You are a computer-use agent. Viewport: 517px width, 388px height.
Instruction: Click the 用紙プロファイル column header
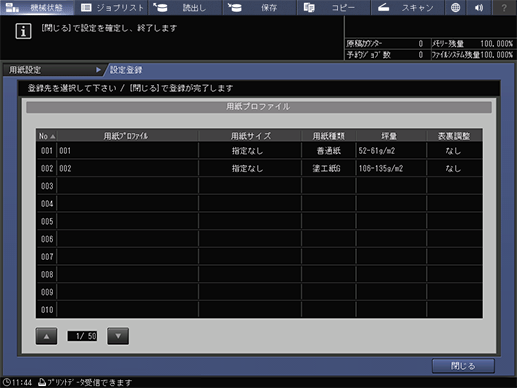click(127, 136)
